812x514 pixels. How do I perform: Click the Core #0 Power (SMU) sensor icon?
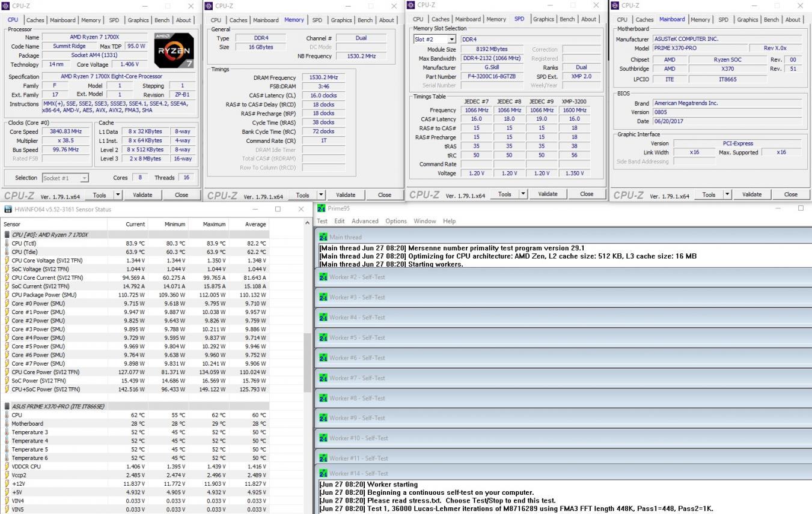(7, 303)
